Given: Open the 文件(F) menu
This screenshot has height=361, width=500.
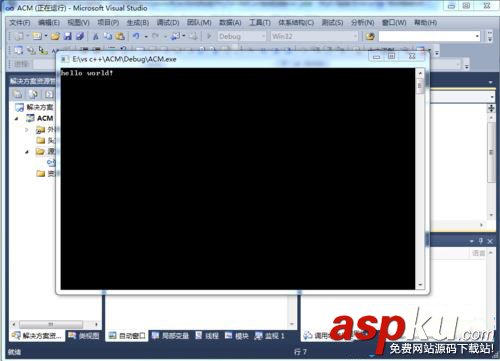Looking at the screenshot, I should 20,23.
